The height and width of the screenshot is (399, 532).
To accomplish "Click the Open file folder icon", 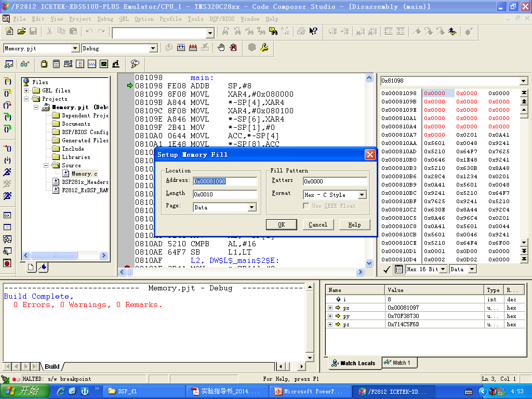I will coord(21,32).
